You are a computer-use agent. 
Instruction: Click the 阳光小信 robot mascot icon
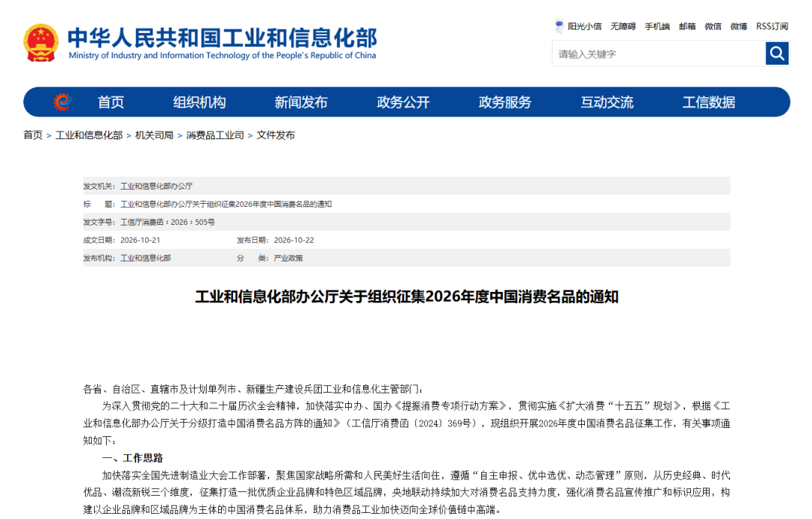point(559,26)
